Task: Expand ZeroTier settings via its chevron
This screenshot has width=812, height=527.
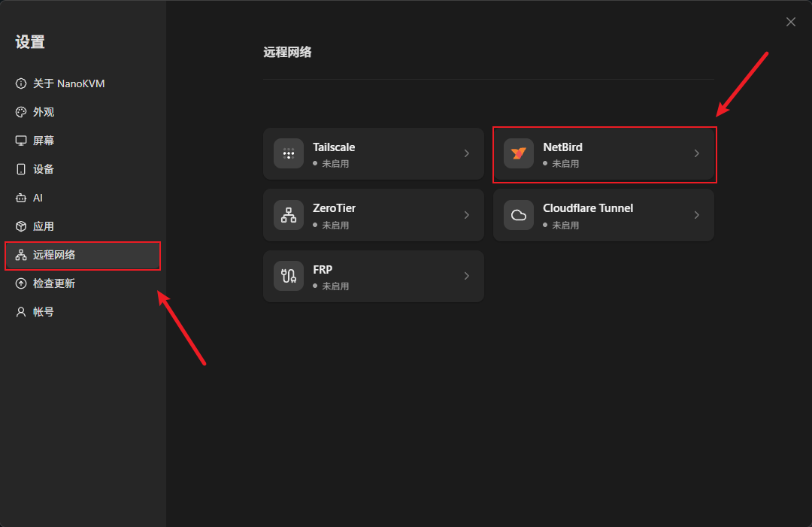Action: tap(467, 215)
